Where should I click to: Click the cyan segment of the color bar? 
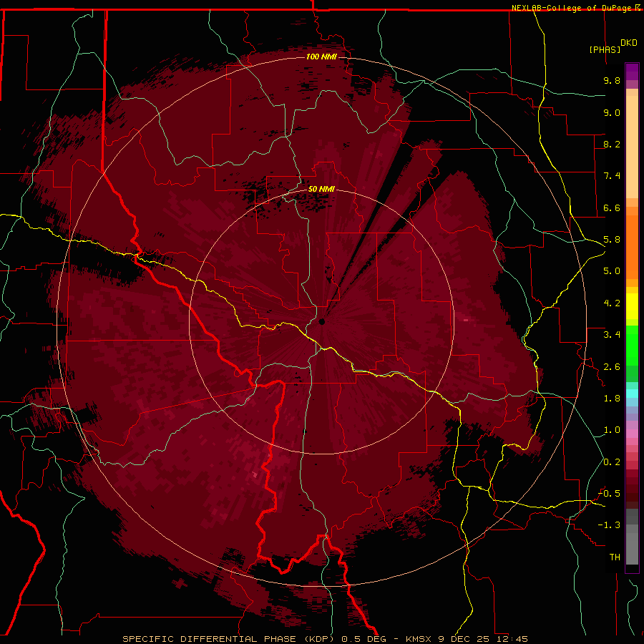(x=632, y=394)
